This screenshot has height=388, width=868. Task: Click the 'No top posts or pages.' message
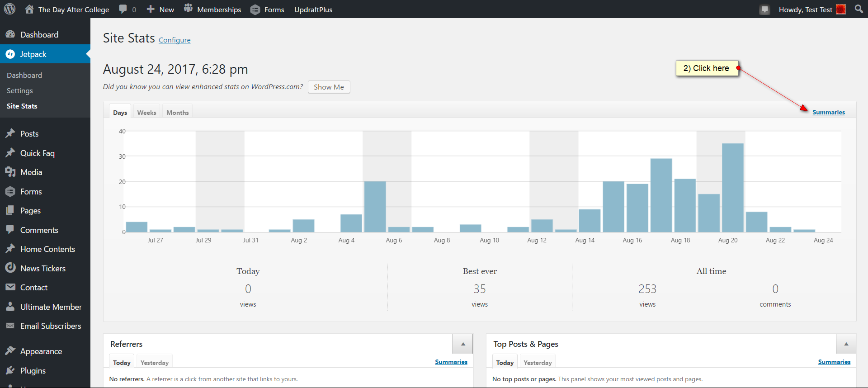[524, 379]
